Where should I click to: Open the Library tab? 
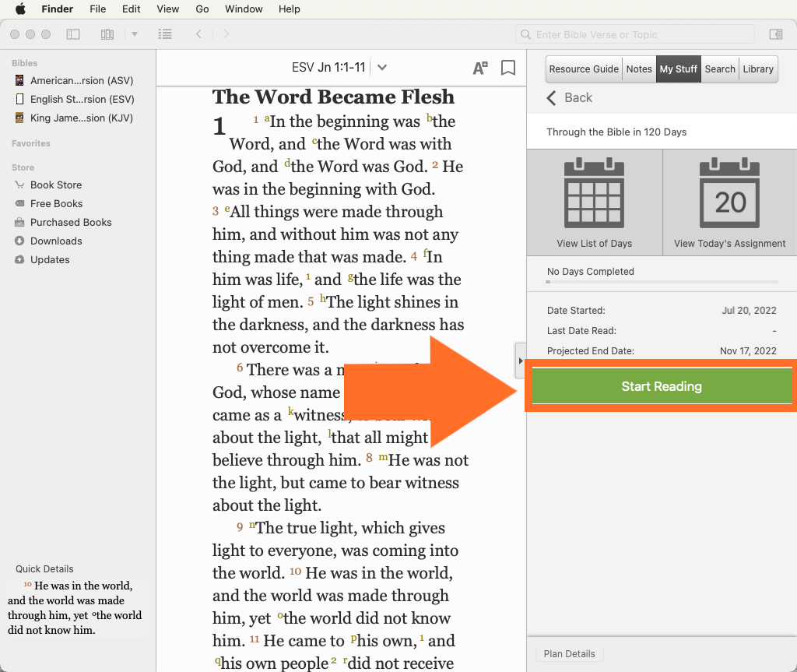(758, 69)
